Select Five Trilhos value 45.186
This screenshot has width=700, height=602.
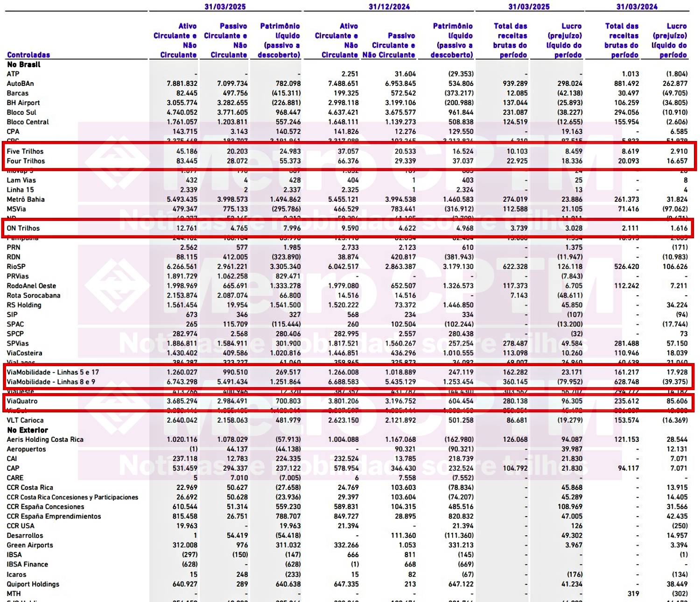click(187, 151)
